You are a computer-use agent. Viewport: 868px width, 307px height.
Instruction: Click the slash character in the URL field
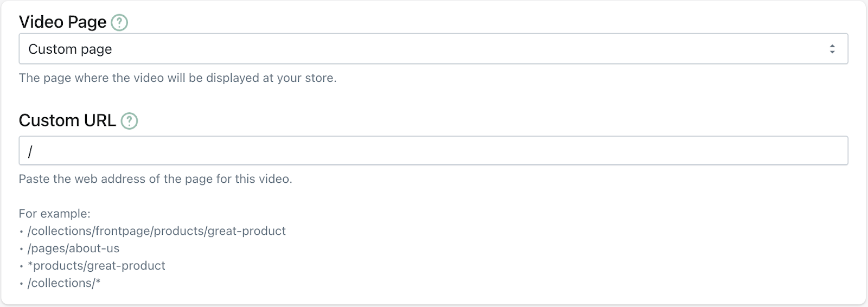click(30, 151)
